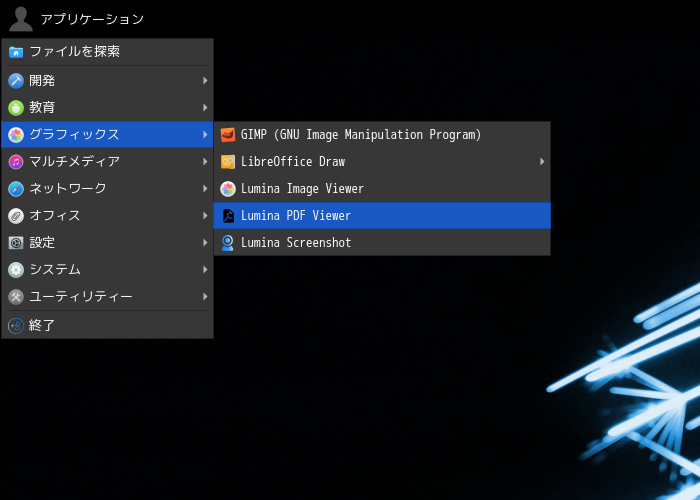Expand the ネットワーク submenu arrow

pyautogui.click(x=205, y=189)
